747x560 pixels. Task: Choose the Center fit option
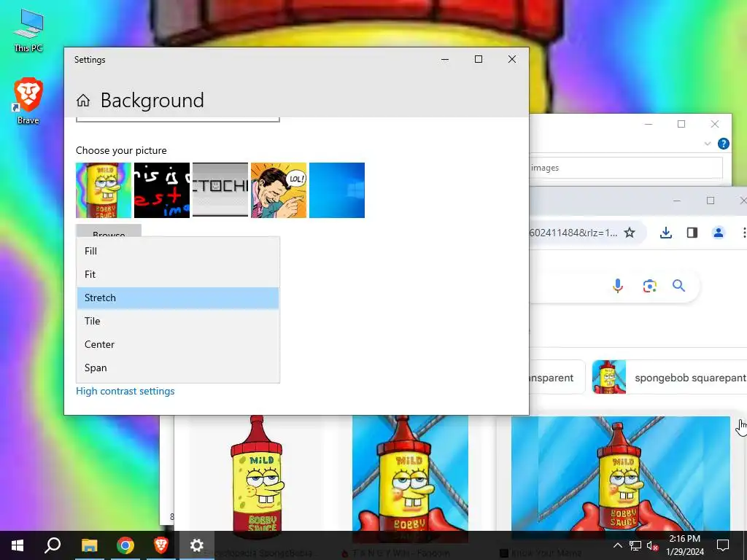178,344
